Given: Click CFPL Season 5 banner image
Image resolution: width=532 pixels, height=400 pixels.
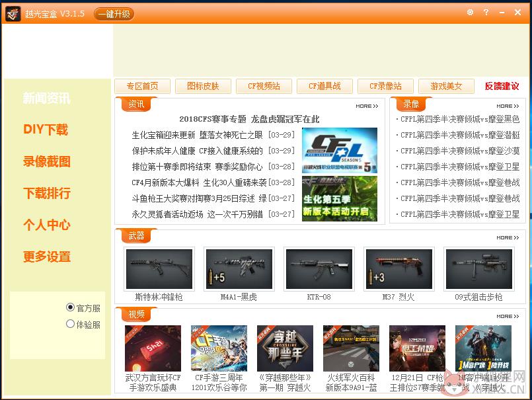Looking at the screenshot, I should pos(340,151).
